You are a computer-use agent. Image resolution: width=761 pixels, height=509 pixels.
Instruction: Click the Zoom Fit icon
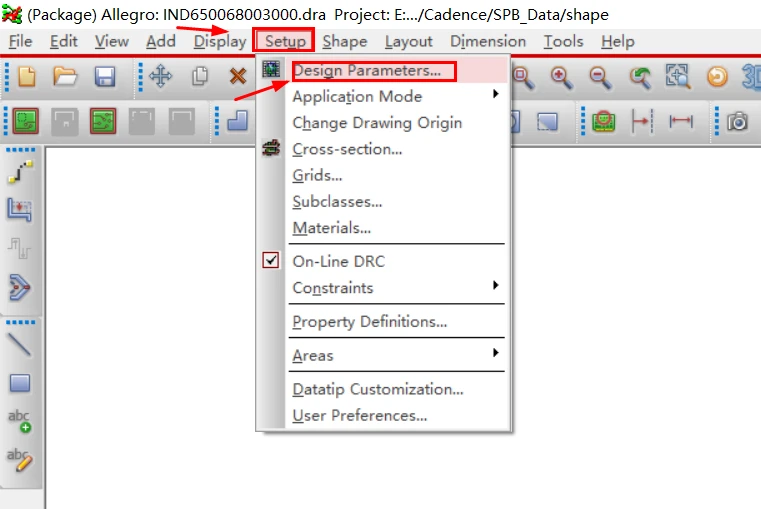pyautogui.click(x=678, y=77)
